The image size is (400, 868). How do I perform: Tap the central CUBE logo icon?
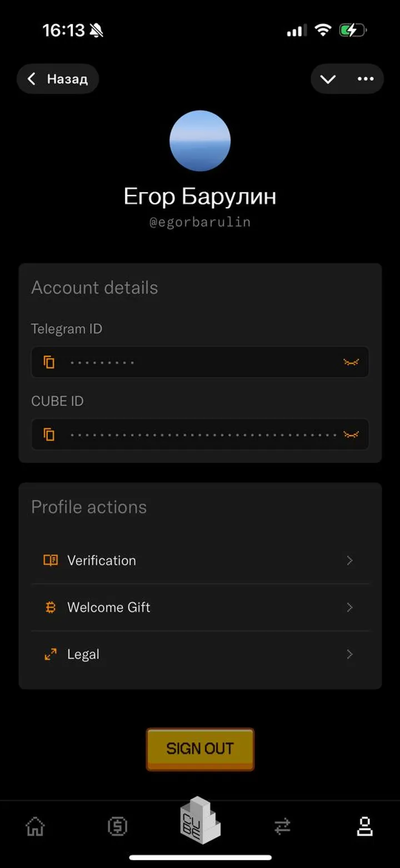pos(200,820)
